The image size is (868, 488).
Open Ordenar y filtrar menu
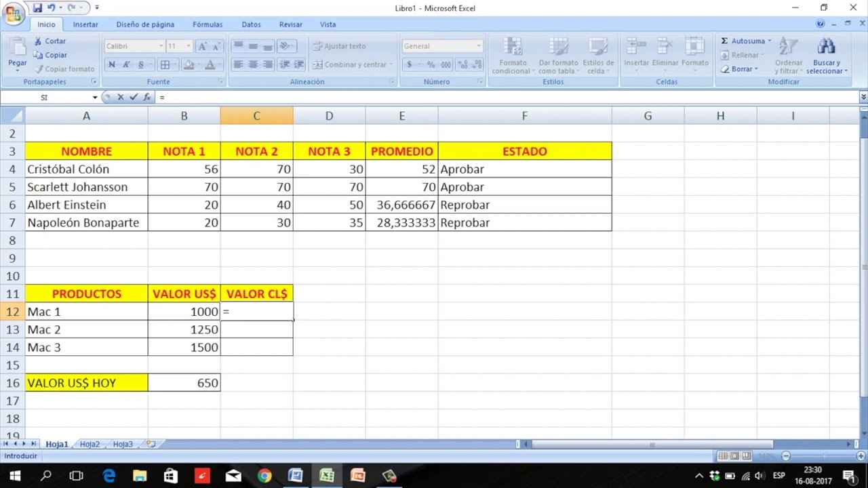pyautogui.click(x=789, y=56)
